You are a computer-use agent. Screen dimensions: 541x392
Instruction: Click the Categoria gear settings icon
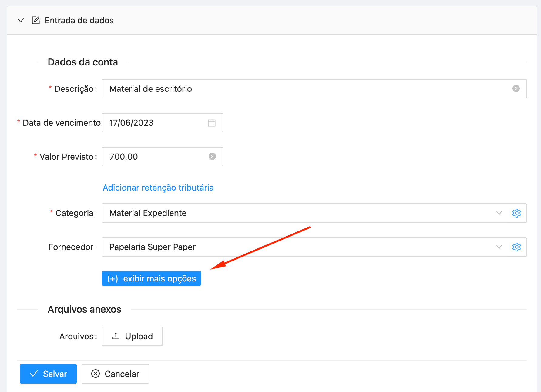pyautogui.click(x=517, y=213)
